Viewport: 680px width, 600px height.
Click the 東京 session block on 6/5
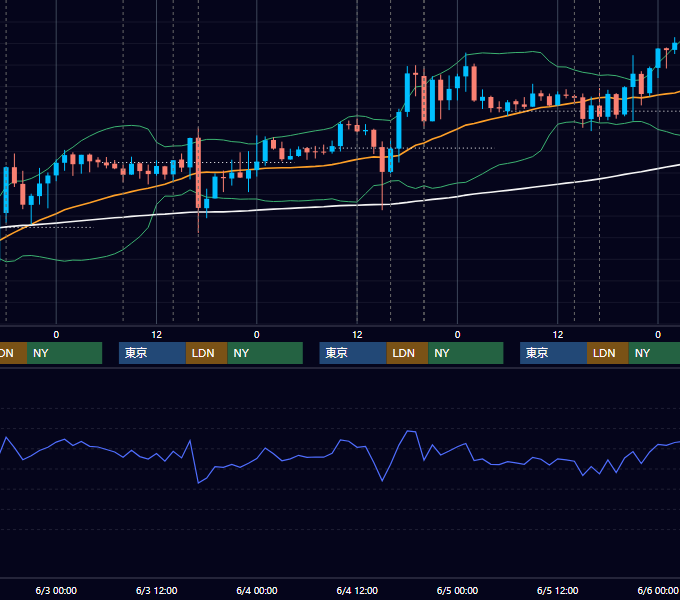click(x=553, y=353)
